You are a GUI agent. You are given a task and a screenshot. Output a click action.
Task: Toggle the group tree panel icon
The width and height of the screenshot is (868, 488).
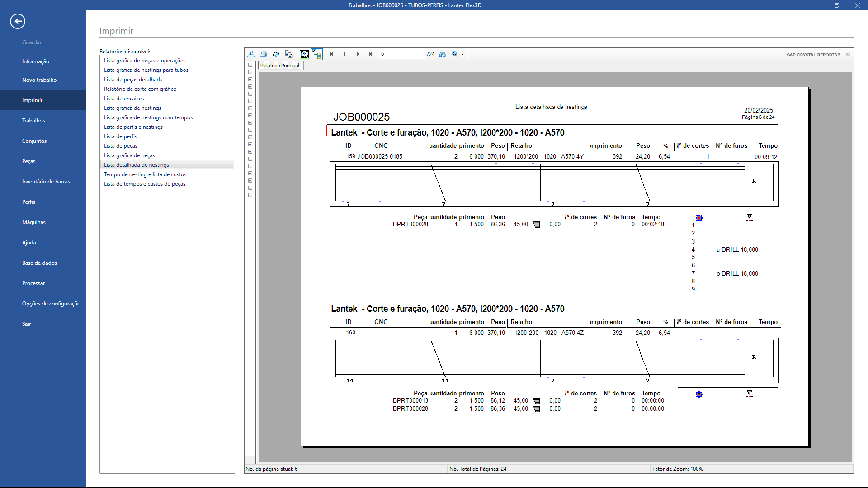pos(317,54)
